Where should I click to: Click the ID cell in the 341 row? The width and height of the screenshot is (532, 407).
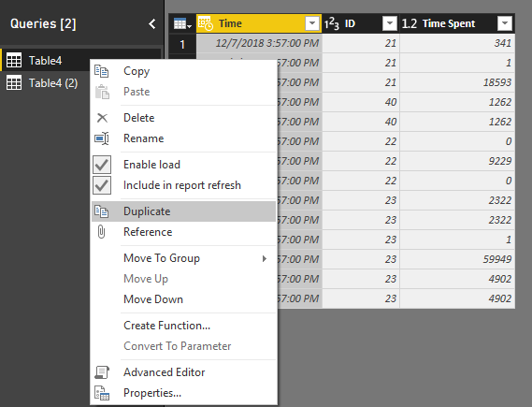click(x=361, y=43)
